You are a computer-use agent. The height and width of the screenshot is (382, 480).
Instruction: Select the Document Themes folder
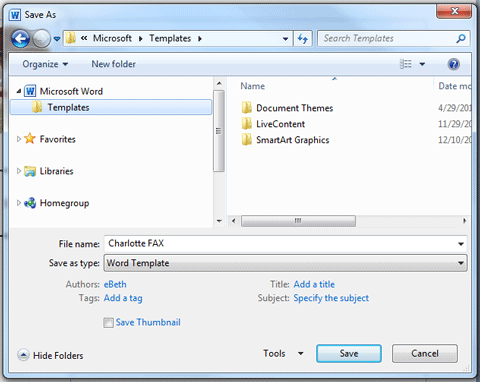click(x=294, y=108)
